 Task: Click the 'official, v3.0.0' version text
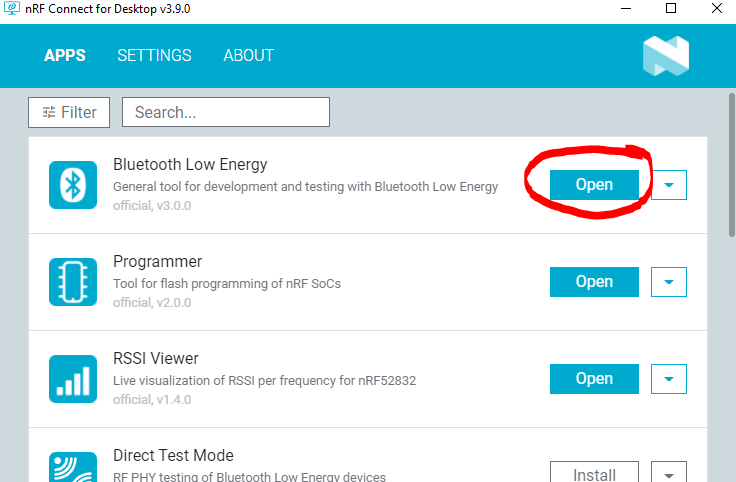coord(152,206)
